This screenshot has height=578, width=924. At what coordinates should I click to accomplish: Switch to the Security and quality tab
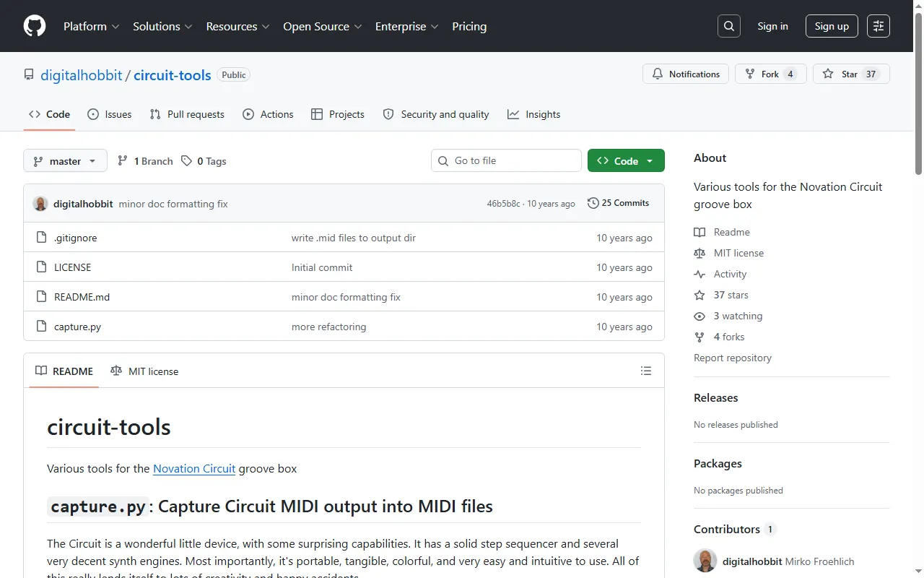[x=436, y=114]
